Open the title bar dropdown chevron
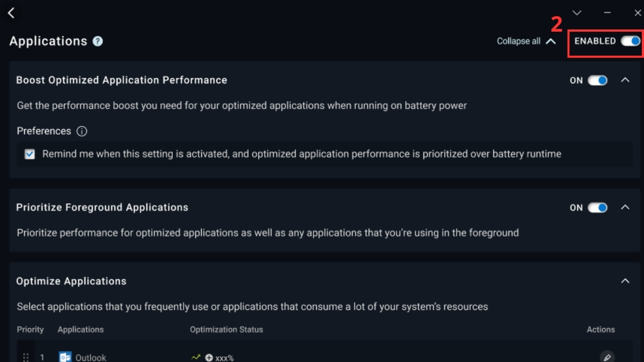The width and height of the screenshot is (644, 362). 577,13
